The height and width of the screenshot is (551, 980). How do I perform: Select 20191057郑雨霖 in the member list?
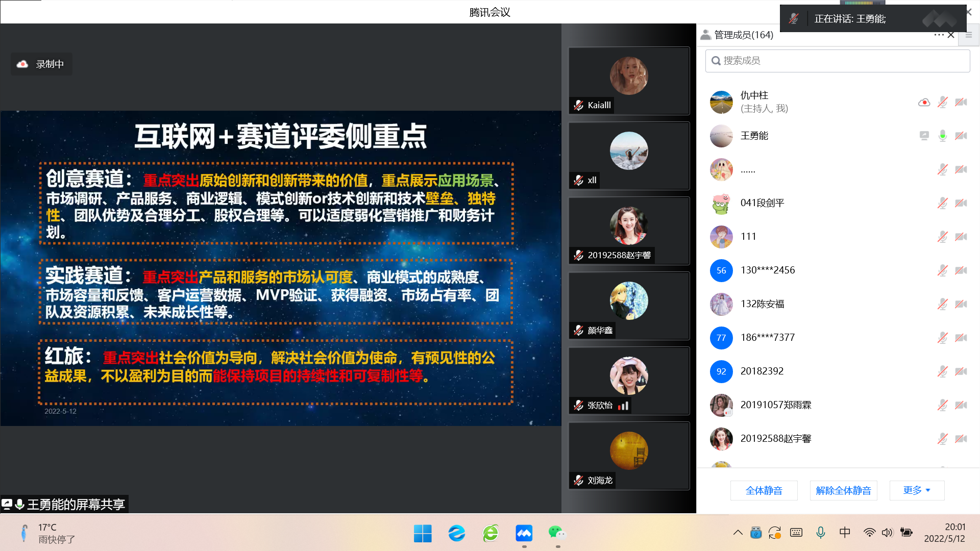tap(775, 405)
